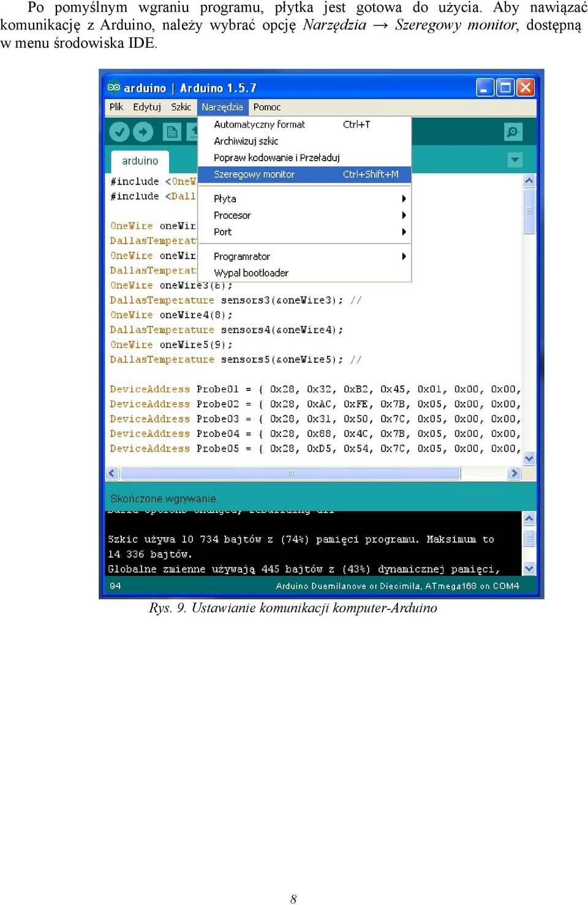Maximize the Arduino window
This screenshot has height=905, width=588.
[x=505, y=88]
